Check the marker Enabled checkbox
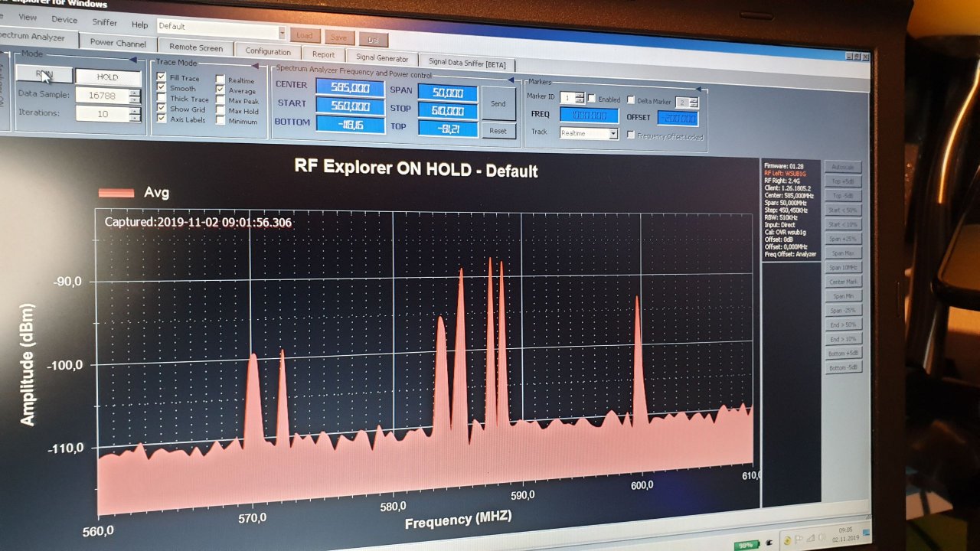The image size is (980, 551). 592,99
